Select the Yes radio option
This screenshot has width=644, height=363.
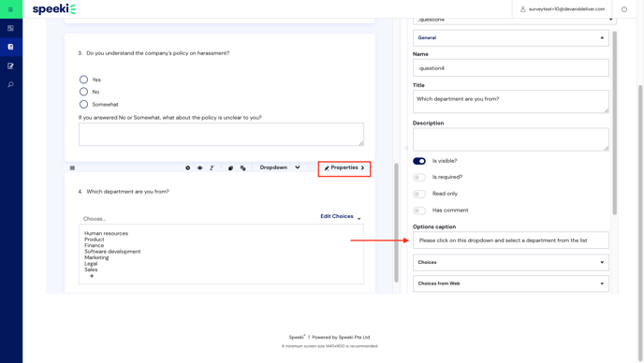pos(83,80)
